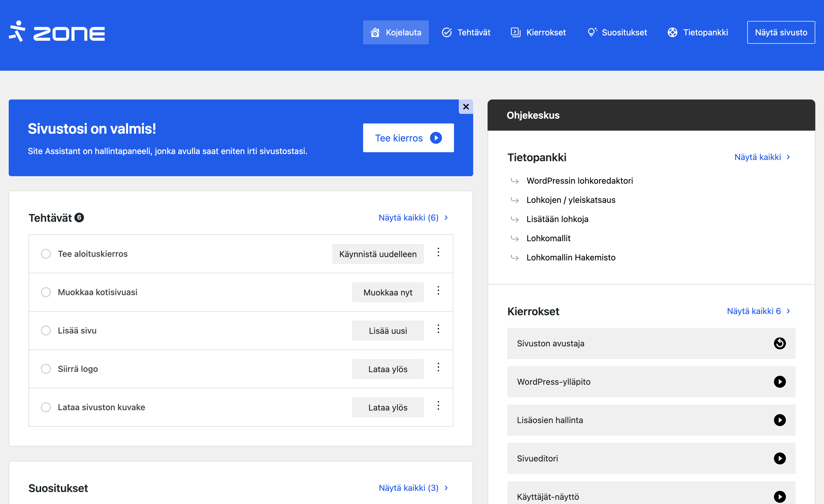Restart the Sivuston avustaja tour icon
The width and height of the screenshot is (824, 504).
[779, 343]
